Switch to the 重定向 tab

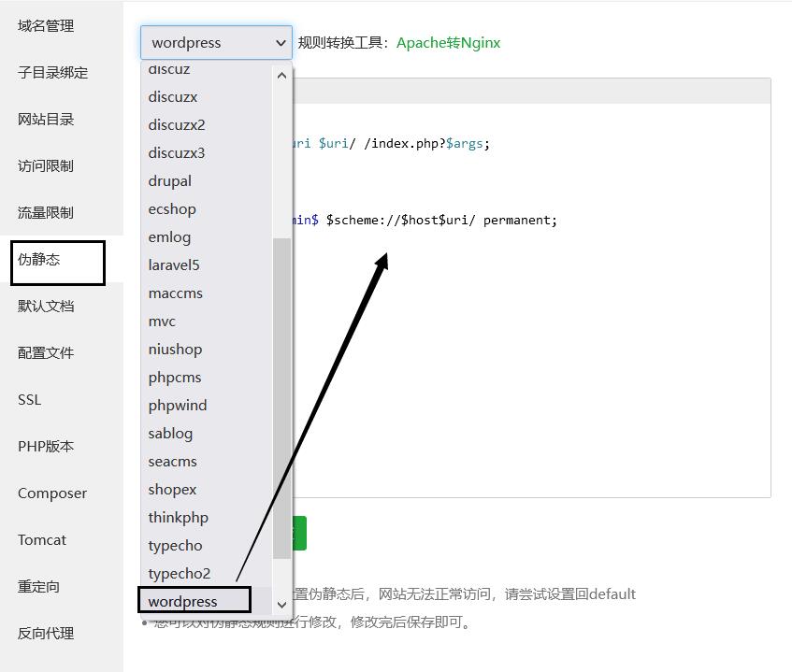point(39,586)
